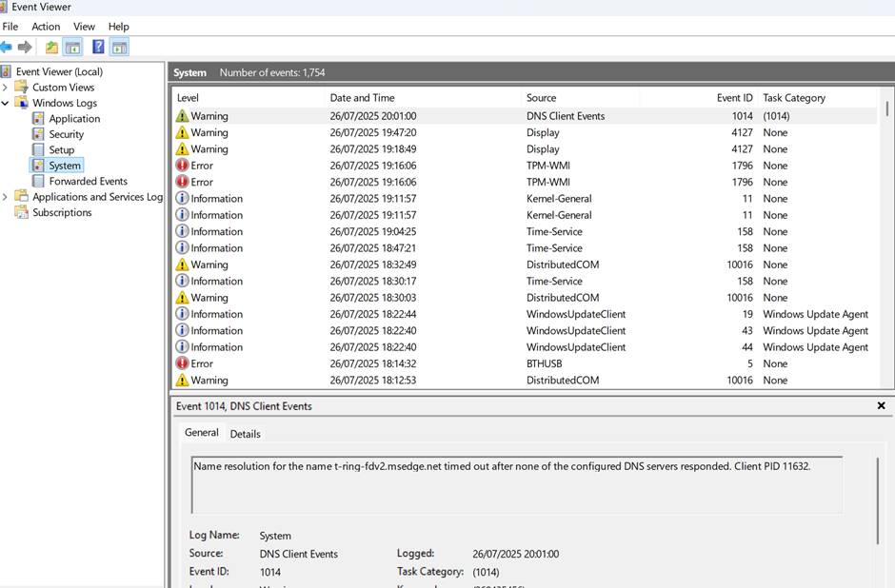Viewport: 895px width, 588px height.
Task: Click inside the event description text box
Action: pos(517,485)
